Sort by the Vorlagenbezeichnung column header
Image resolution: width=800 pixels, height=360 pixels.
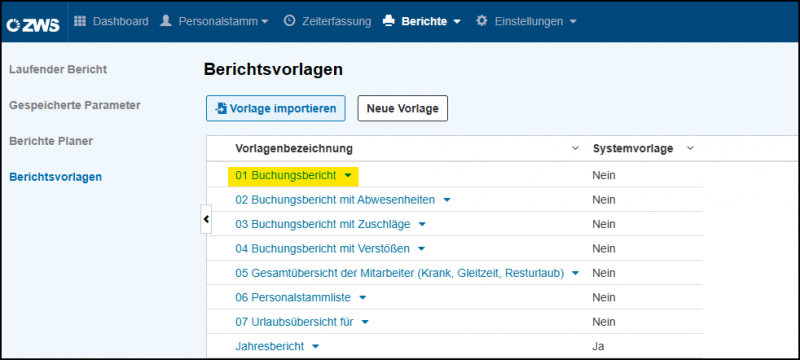point(293,148)
